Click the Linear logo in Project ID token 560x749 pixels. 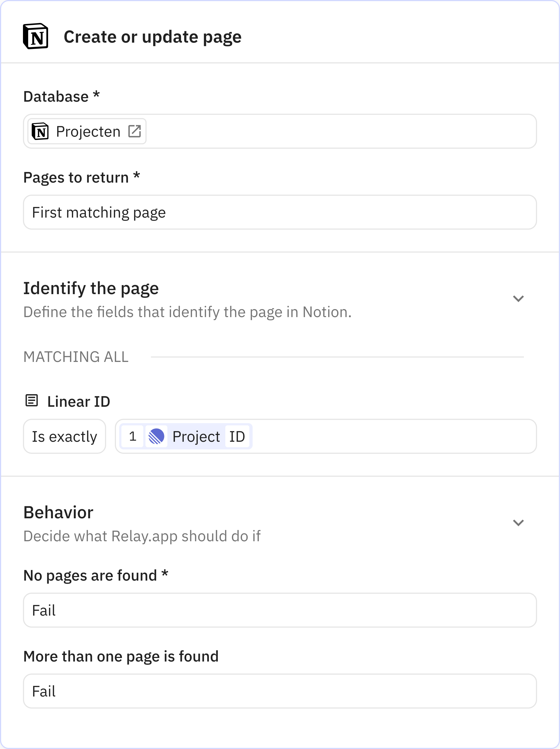click(x=156, y=437)
